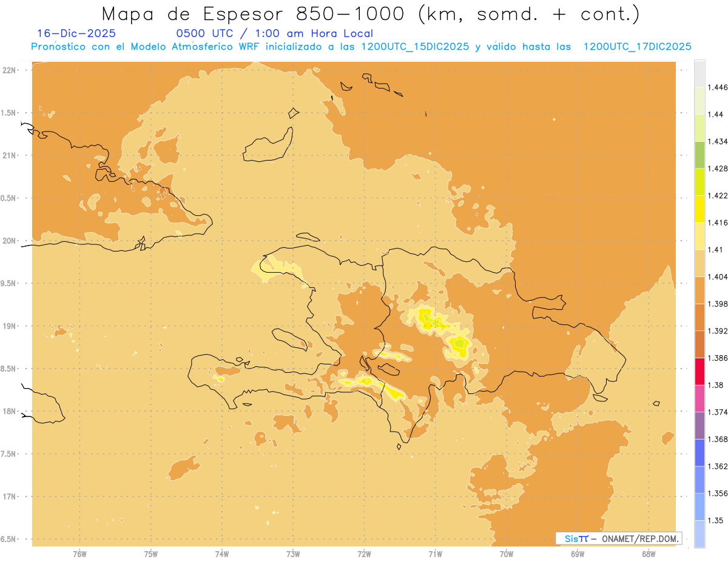Select the blue 1.362–1.368 legend swatch
Viewport: 728px width, 562px height.
[x=699, y=452]
